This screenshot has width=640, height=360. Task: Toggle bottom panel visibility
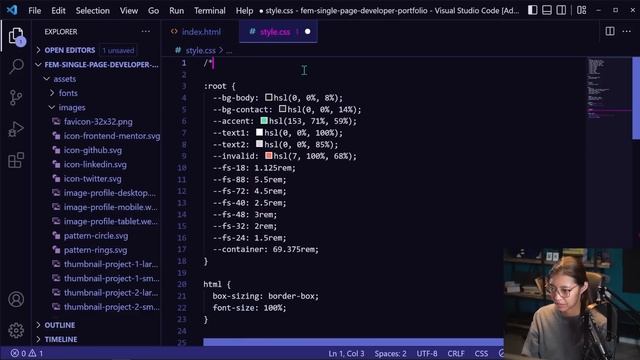(547, 10)
